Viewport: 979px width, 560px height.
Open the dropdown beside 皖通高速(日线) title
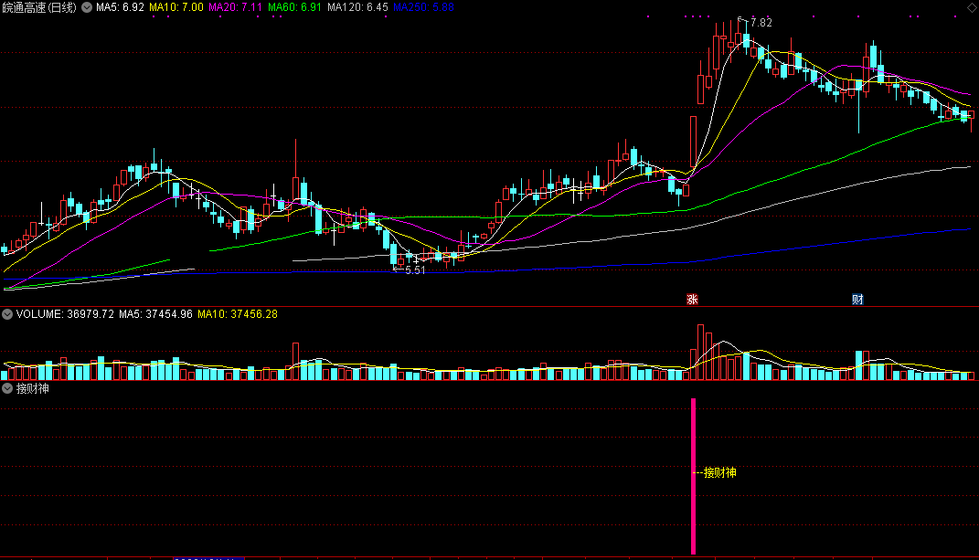(87, 7)
